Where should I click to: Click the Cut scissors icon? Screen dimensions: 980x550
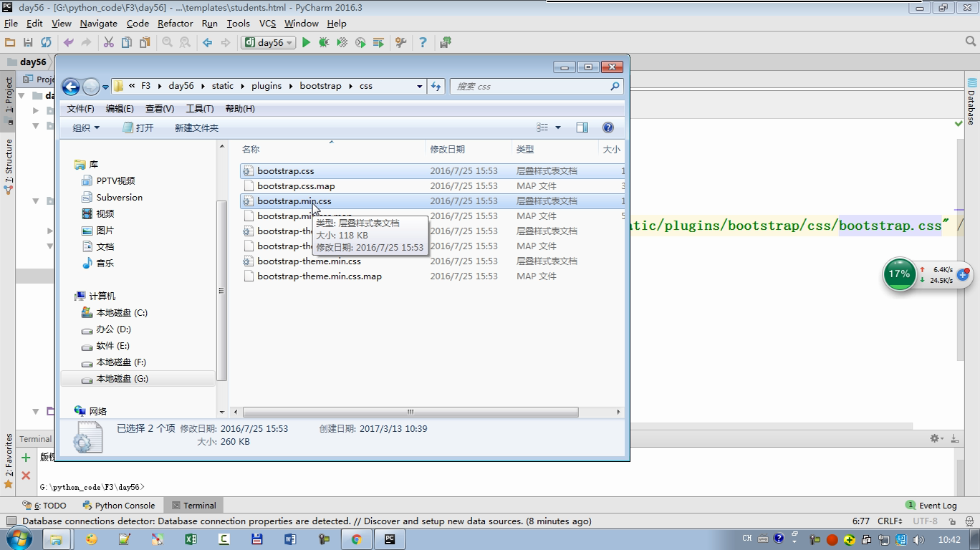pyautogui.click(x=108, y=43)
